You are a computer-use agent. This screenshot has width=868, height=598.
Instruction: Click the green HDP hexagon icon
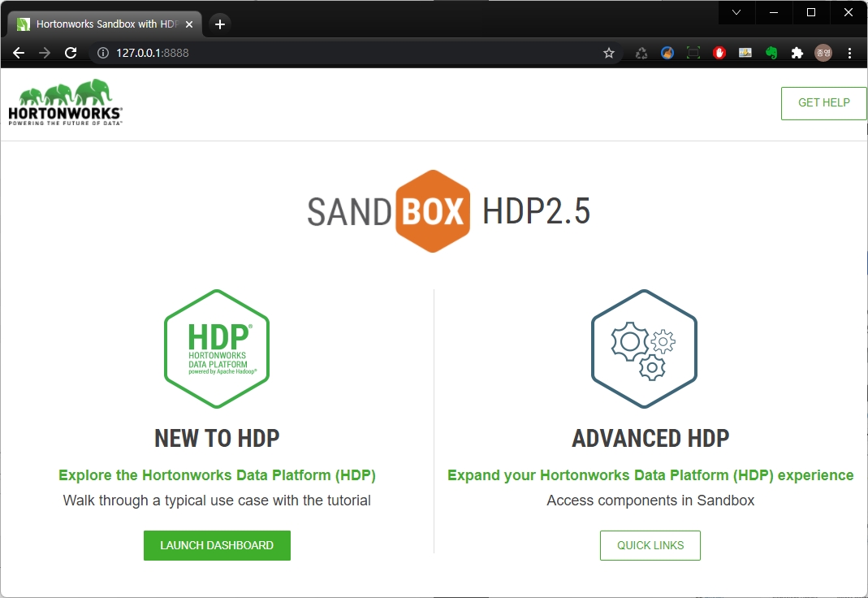coord(217,349)
